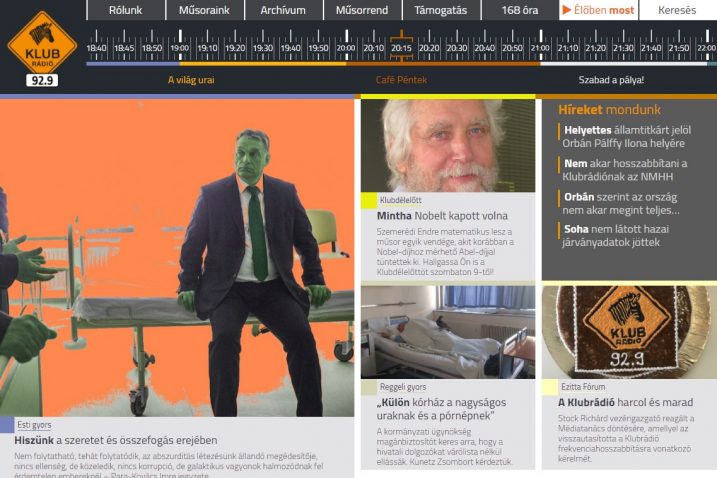Open news Helyettes államtitkárt jelöl Orbán
This screenshot has width=717, height=478.
pyautogui.click(x=626, y=137)
